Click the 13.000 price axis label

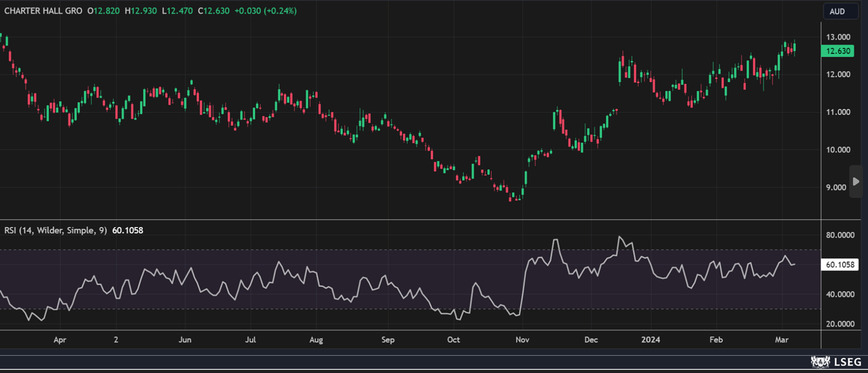click(838, 37)
